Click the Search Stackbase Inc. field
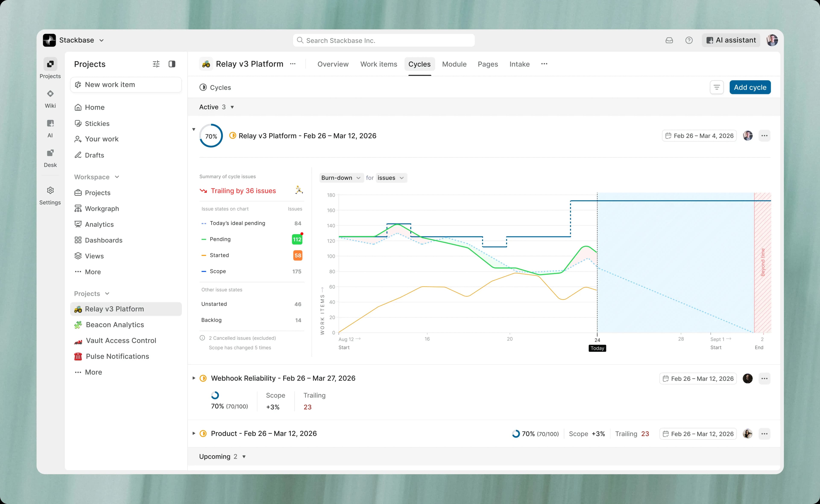 tap(384, 40)
